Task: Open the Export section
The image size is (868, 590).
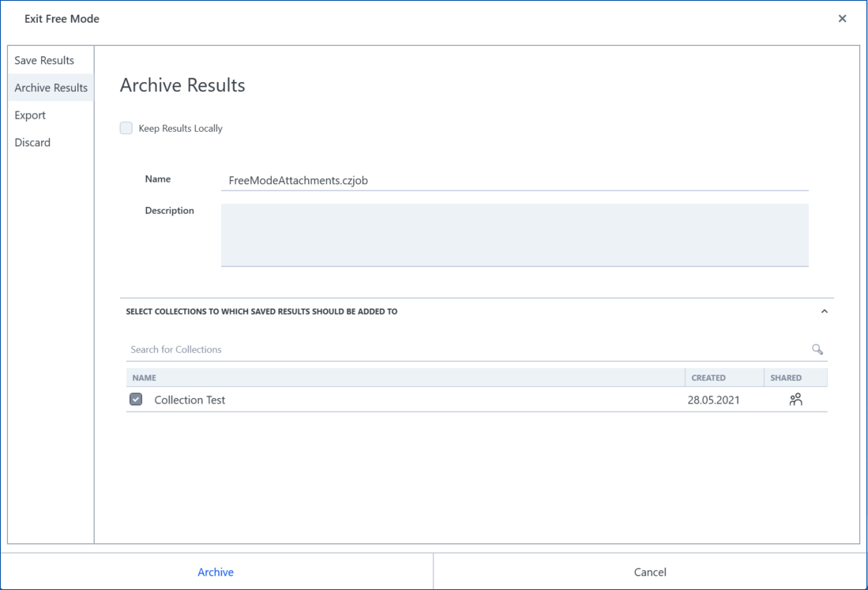Action: (x=29, y=115)
